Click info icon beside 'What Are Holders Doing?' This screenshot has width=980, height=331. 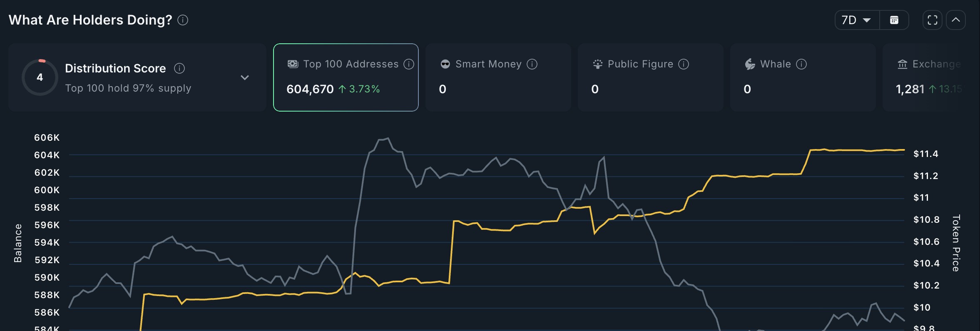[183, 20]
